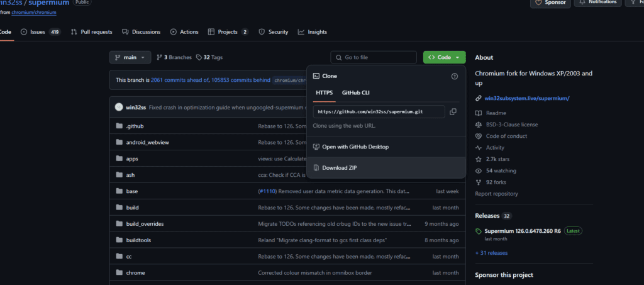Open the main branch dropdown

[130, 57]
